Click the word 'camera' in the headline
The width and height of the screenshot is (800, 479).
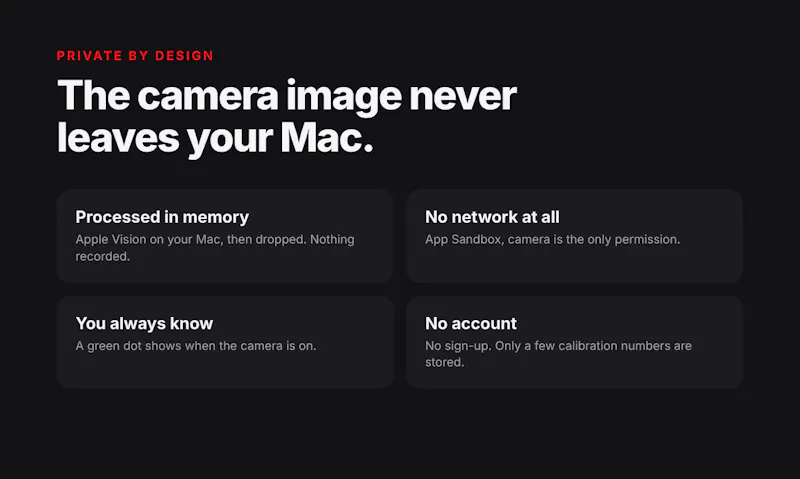(x=208, y=97)
